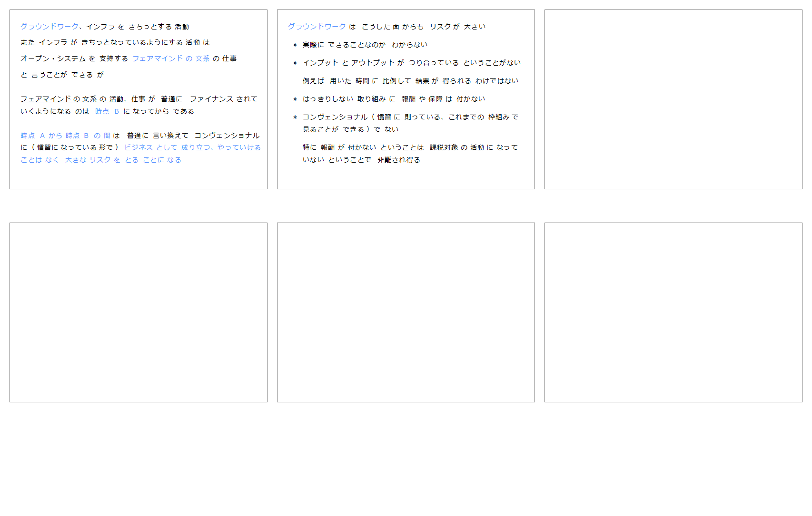The width and height of the screenshot is (812, 516).
Task: Click the text と 言うことが できる が
Action: click(x=62, y=75)
